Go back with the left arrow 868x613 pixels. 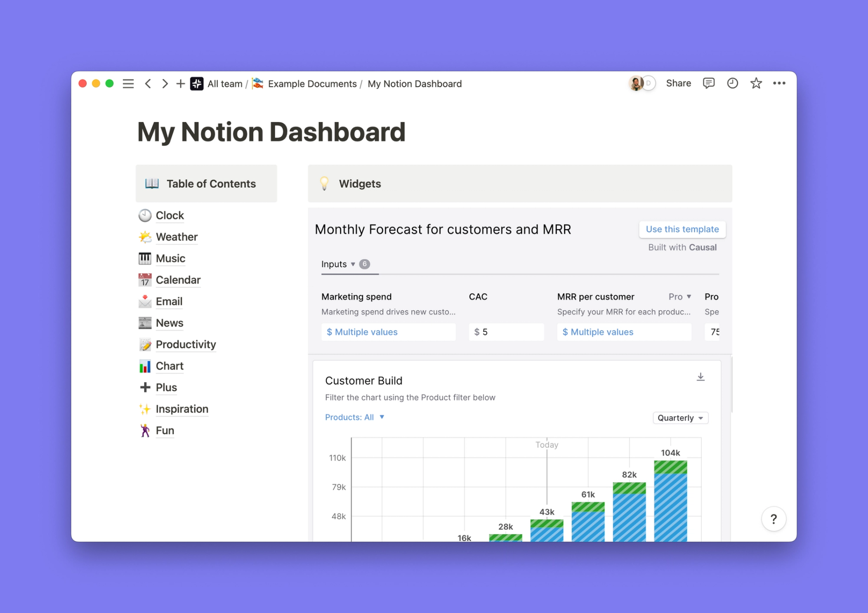148,84
